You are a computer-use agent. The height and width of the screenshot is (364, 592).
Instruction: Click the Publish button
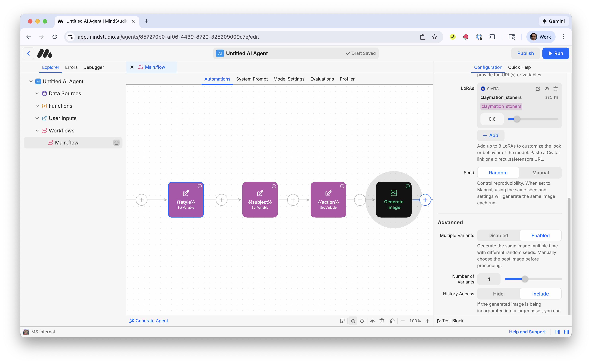pos(525,53)
